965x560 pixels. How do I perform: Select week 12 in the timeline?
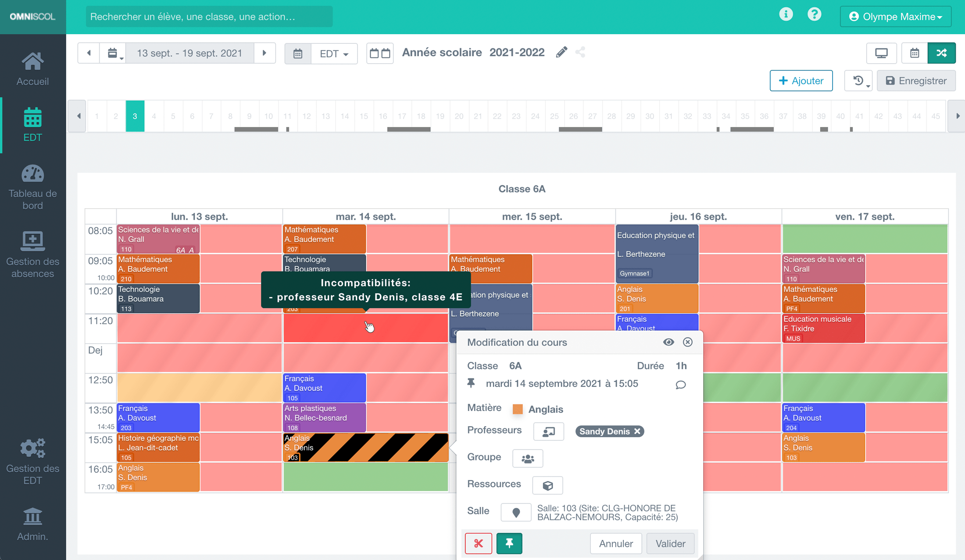306,116
